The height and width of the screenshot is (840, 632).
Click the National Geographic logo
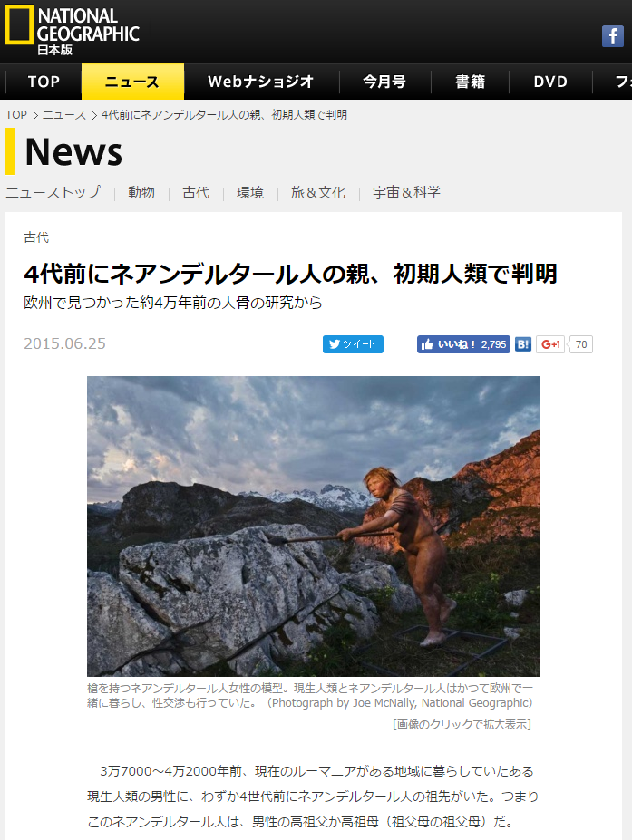point(73,30)
